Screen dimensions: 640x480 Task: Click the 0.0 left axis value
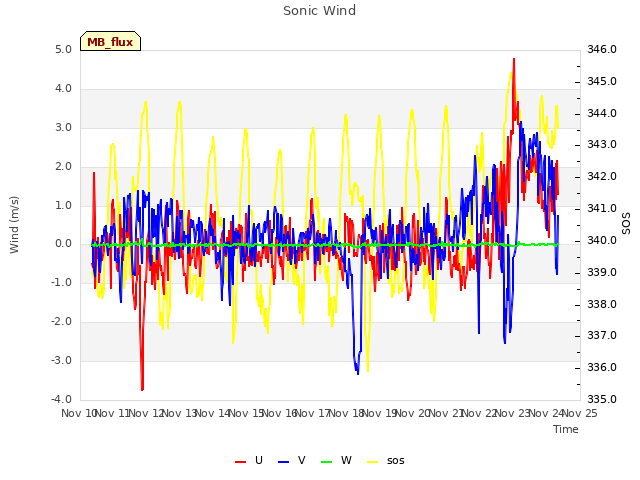pos(63,244)
